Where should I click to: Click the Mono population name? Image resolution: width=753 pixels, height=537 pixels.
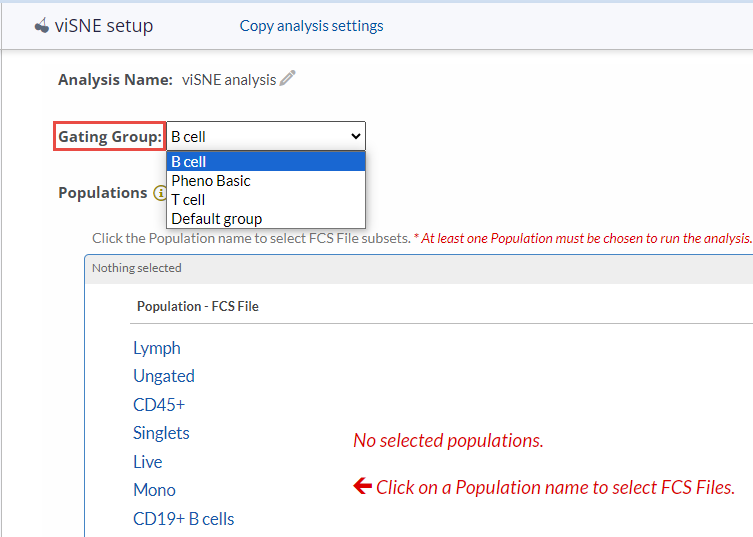pyautogui.click(x=154, y=490)
